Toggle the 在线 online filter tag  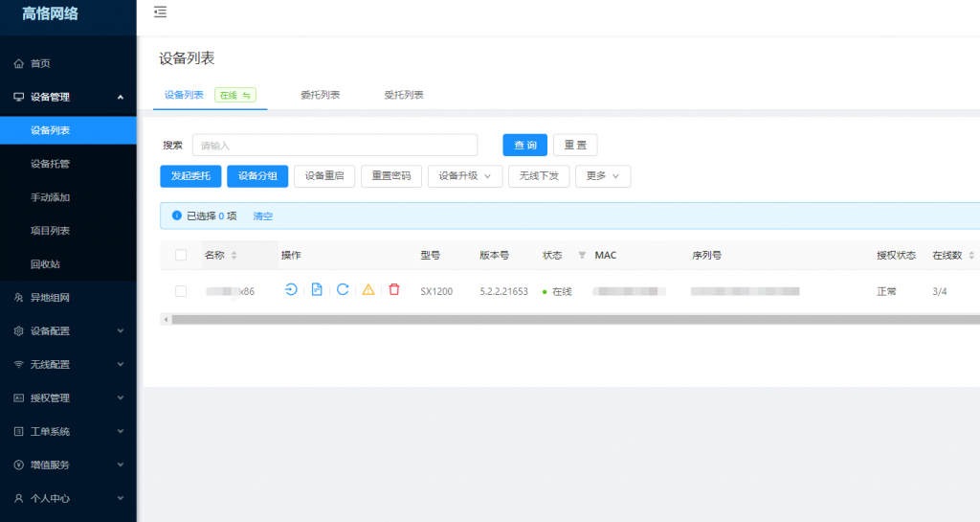235,95
